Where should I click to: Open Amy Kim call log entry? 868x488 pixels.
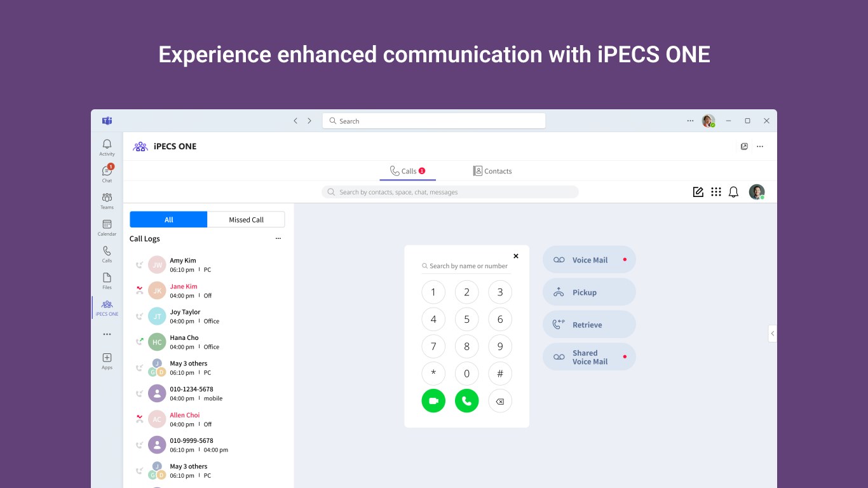point(208,265)
